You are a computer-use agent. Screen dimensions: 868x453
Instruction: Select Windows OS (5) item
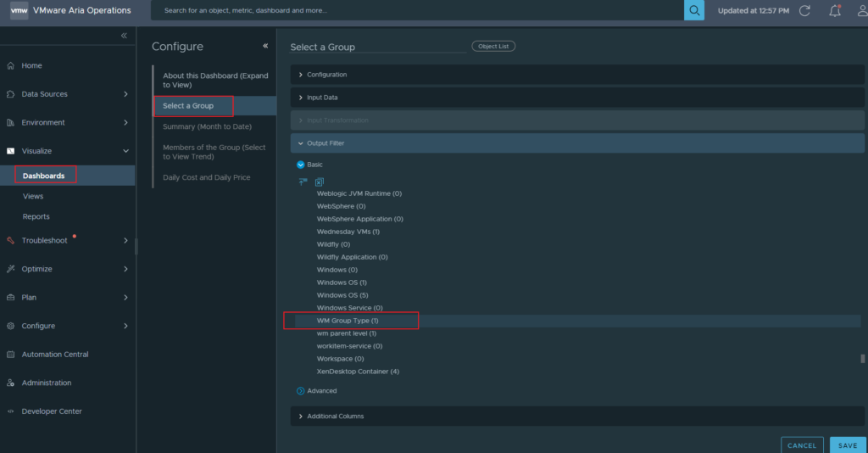point(342,295)
